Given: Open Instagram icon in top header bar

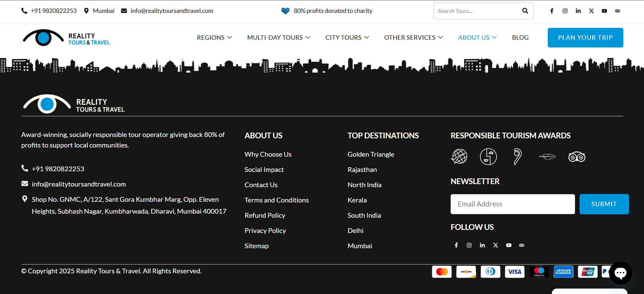Looking at the screenshot, I should (565, 11).
